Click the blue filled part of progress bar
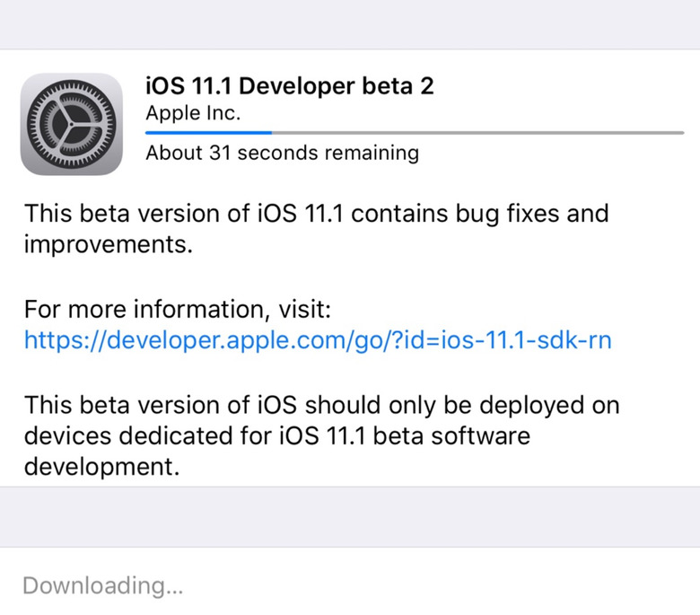This screenshot has height=615, width=700. [208, 133]
